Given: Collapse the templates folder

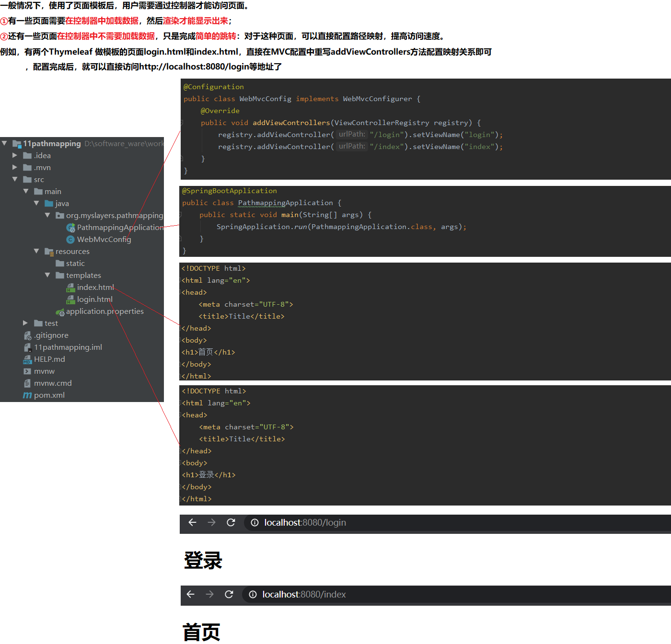Looking at the screenshot, I should coord(47,275).
